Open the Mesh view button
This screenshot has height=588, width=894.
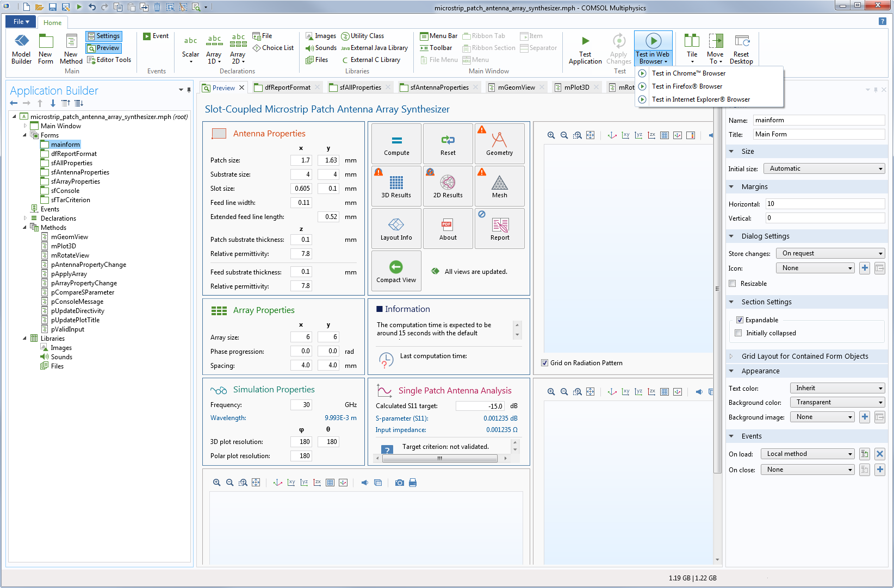tap(500, 186)
